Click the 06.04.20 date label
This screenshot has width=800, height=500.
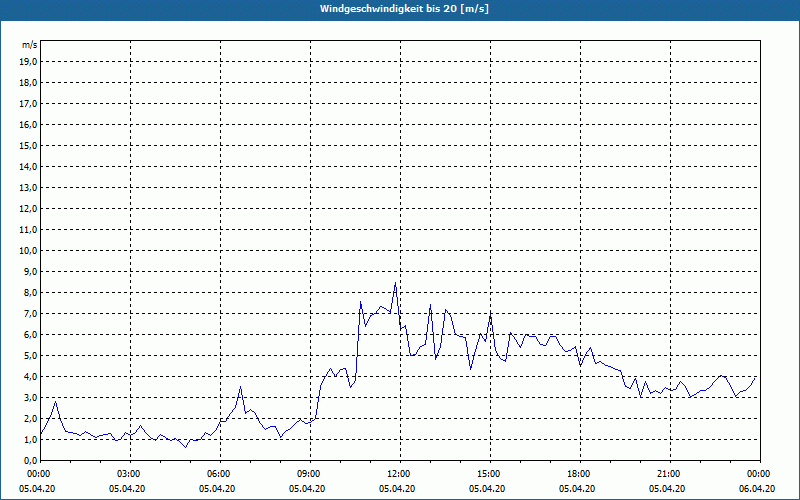757,489
